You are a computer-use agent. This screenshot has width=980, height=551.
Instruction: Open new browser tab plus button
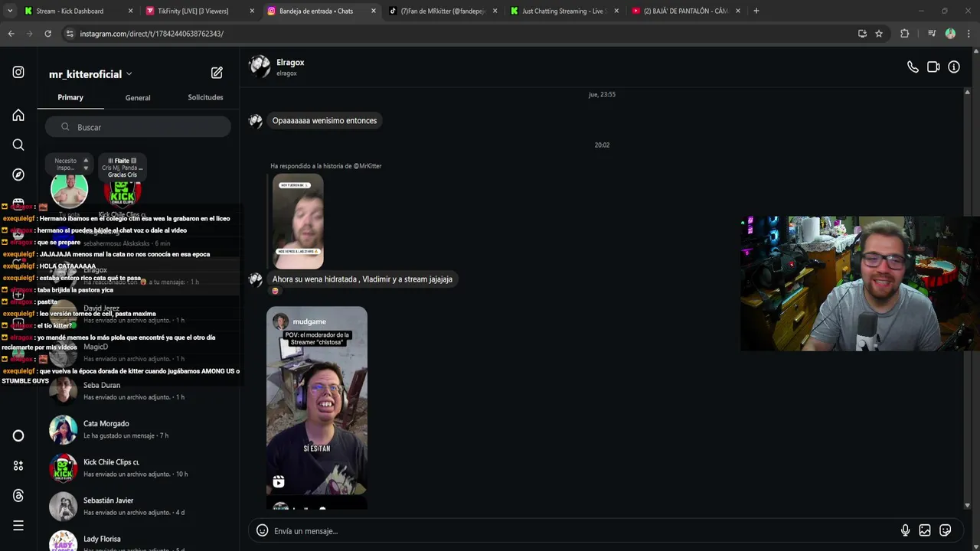[756, 11]
